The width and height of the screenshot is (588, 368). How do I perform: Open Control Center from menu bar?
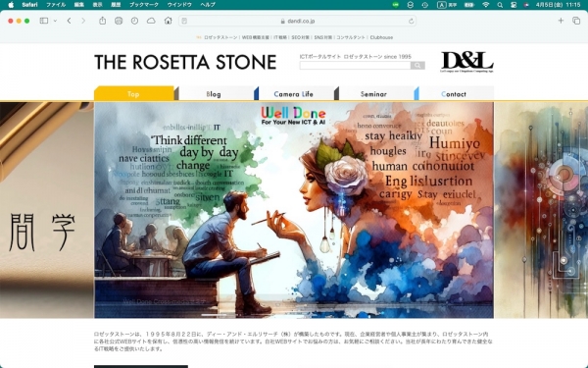pyautogui.click(x=514, y=5)
